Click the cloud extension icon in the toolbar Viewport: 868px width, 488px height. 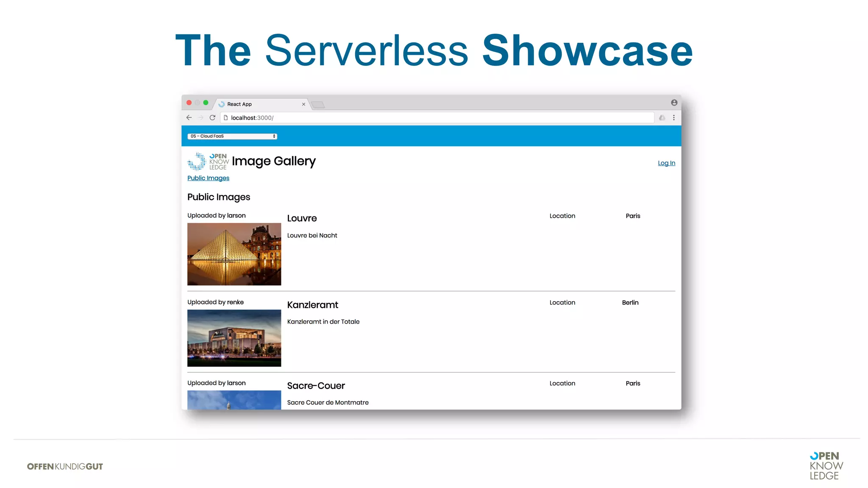click(x=662, y=118)
